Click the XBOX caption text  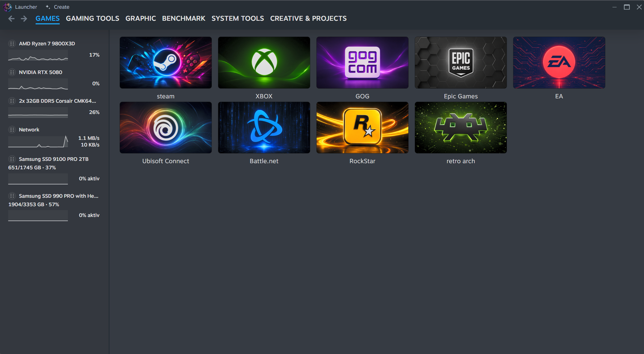click(264, 96)
